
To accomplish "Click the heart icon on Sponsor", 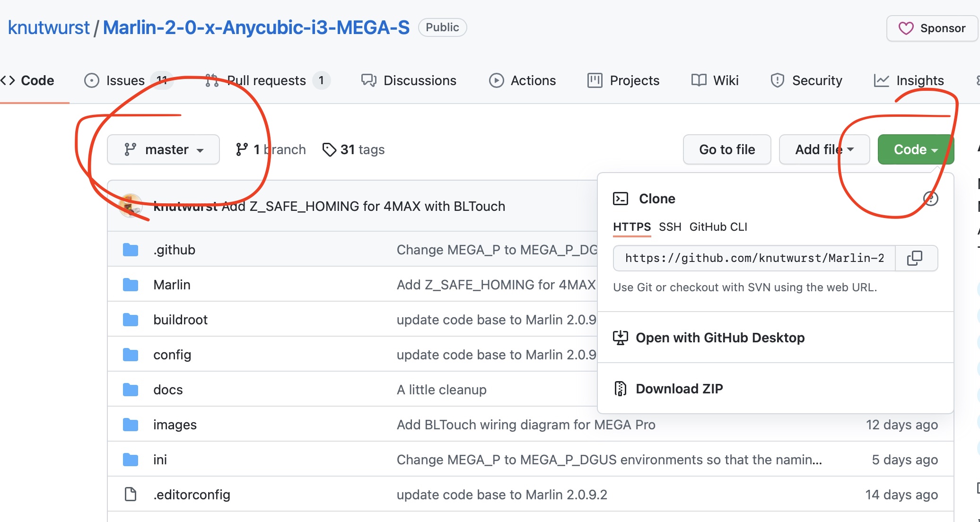I will point(906,28).
